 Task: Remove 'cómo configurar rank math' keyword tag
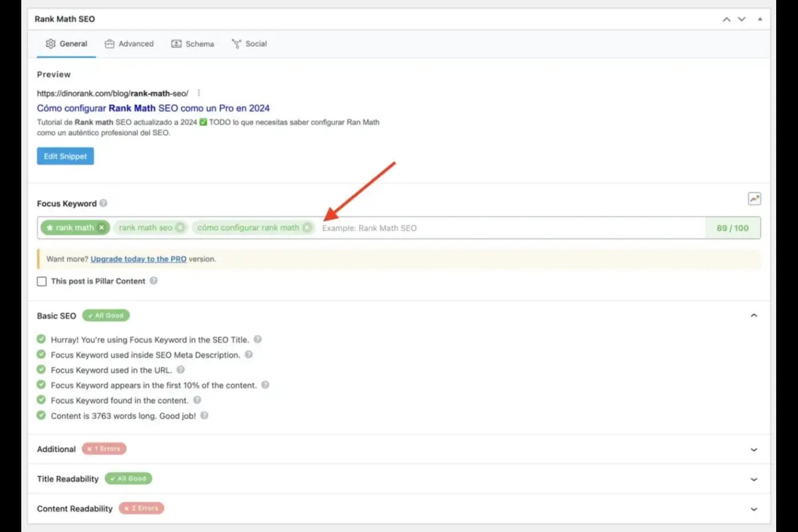tap(307, 228)
